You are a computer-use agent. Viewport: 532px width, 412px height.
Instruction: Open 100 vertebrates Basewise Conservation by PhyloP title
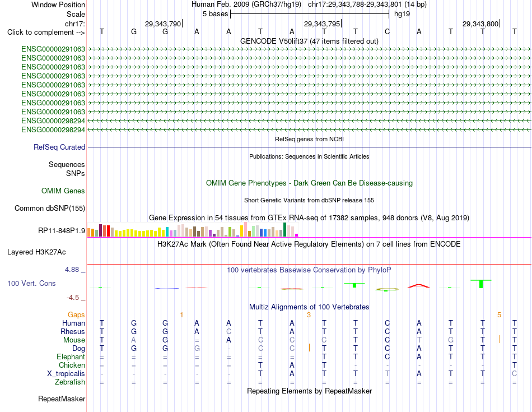coord(309,270)
